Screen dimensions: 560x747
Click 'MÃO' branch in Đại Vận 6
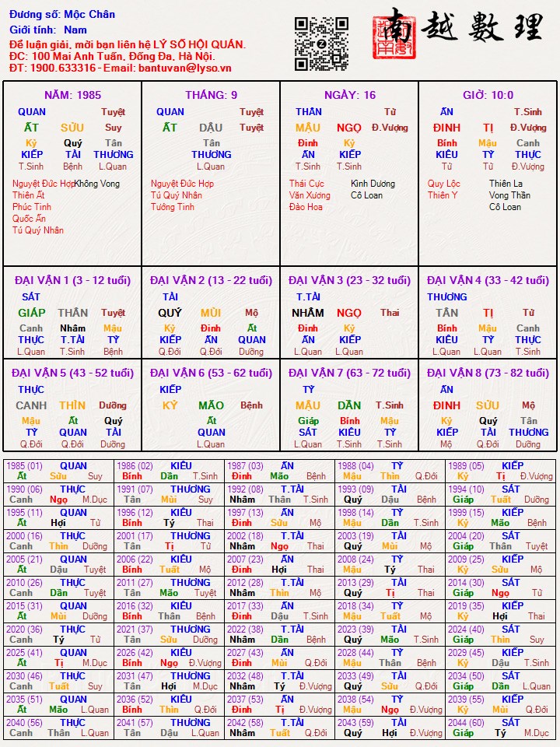tap(211, 405)
